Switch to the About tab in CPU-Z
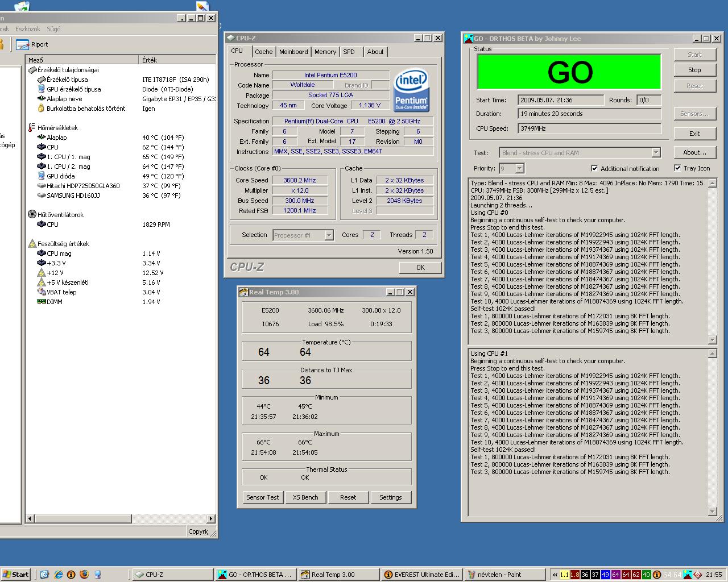 pyautogui.click(x=375, y=52)
